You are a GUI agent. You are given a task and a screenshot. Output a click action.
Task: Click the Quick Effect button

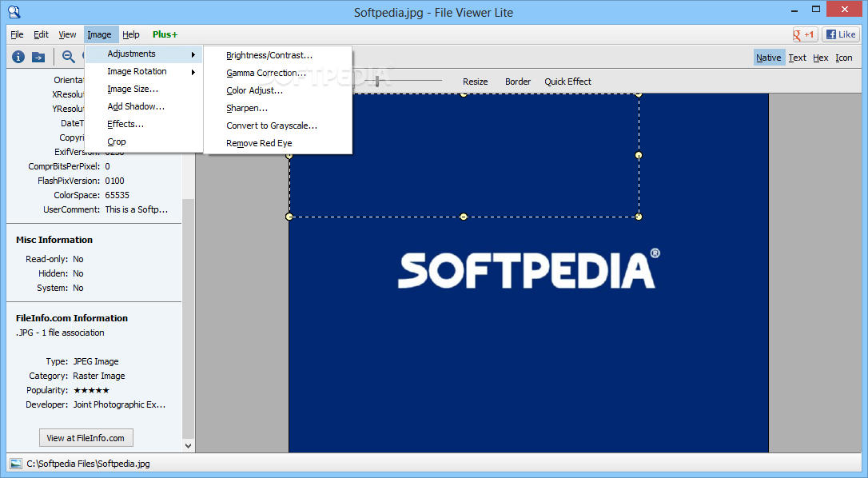[568, 82]
